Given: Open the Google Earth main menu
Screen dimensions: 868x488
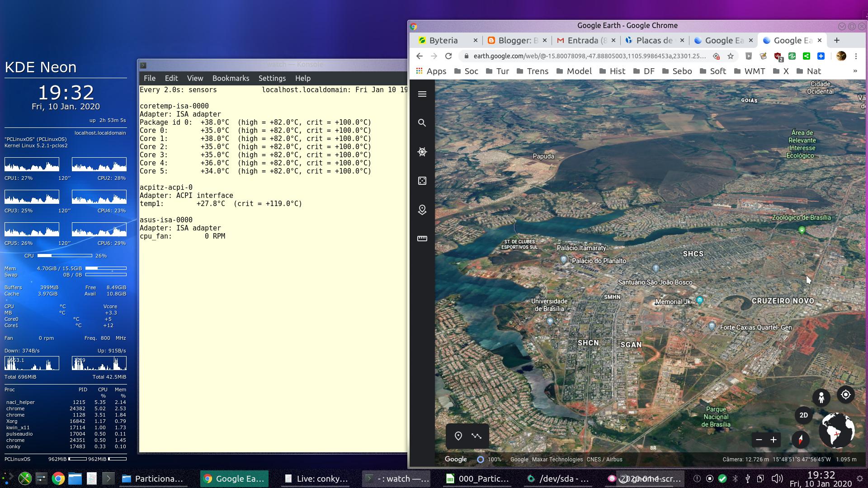Looking at the screenshot, I should [x=422, y=94].
